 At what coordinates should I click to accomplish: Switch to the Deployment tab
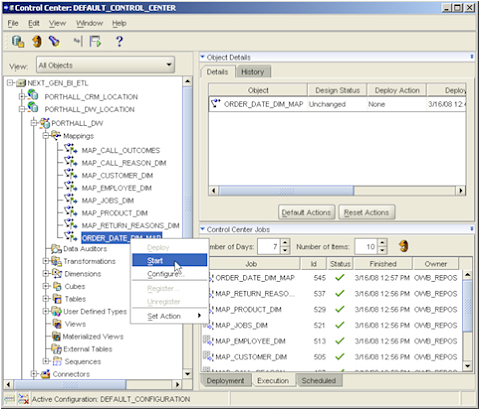pos(225,381)
